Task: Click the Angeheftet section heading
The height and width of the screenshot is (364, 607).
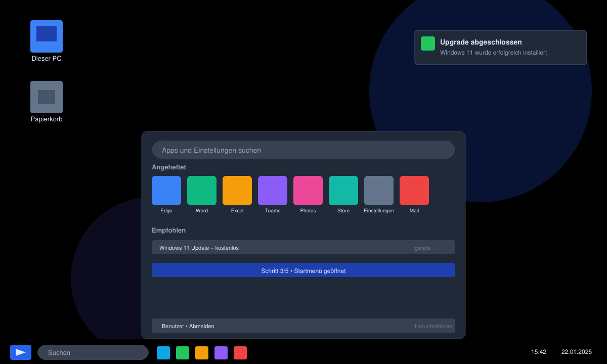Action: pos(169,167)
